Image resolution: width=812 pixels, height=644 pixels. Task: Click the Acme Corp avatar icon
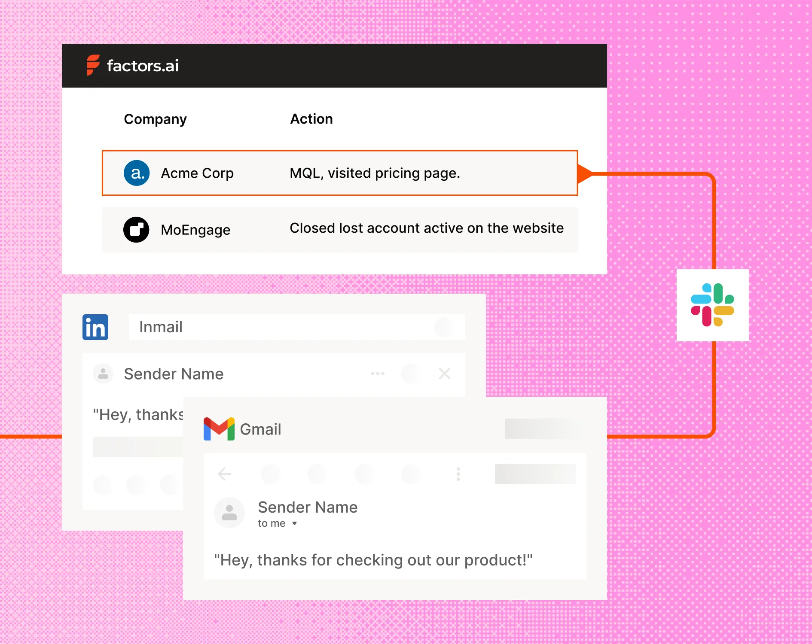click(x=137, y=173)
